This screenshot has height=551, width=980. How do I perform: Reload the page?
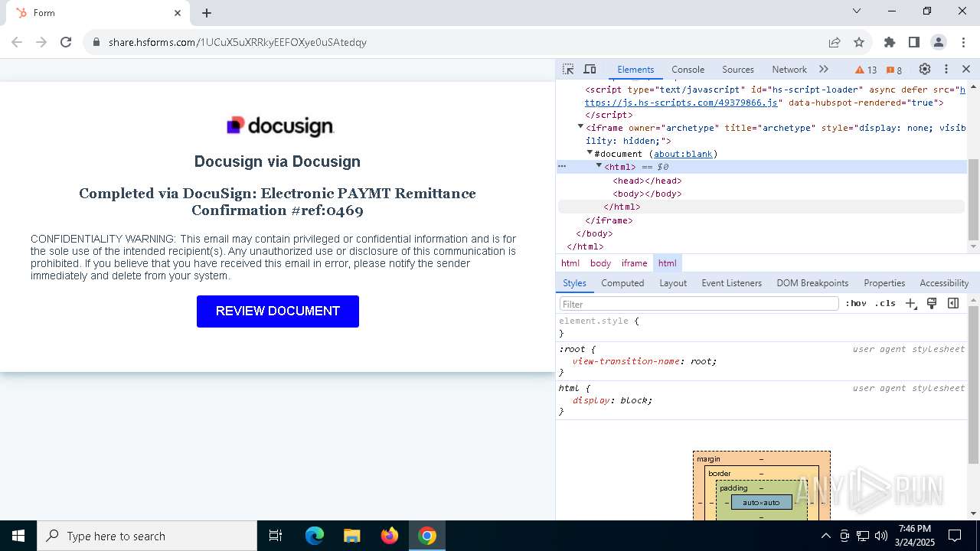[x=66, y=42]
